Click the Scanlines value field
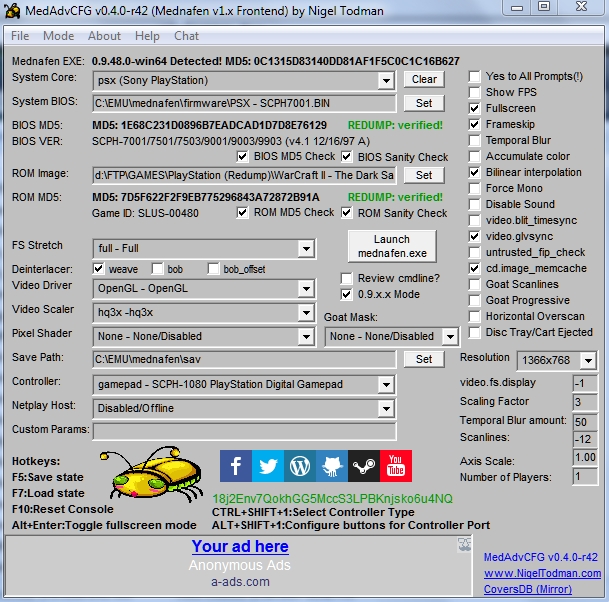 click(585, 439)
